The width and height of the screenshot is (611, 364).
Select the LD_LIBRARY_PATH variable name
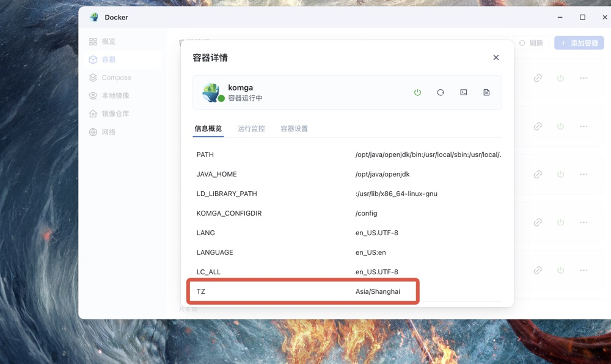(x=227, y=194)
